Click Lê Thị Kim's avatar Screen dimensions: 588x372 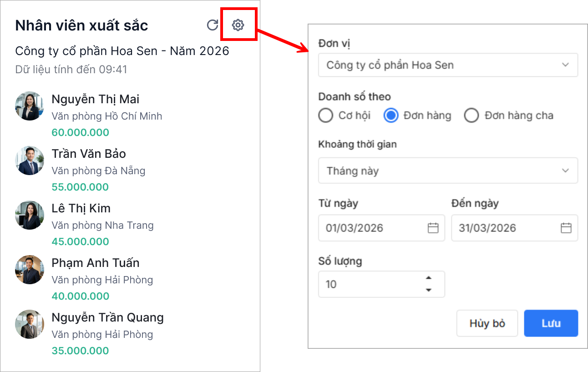click(30, 215)
